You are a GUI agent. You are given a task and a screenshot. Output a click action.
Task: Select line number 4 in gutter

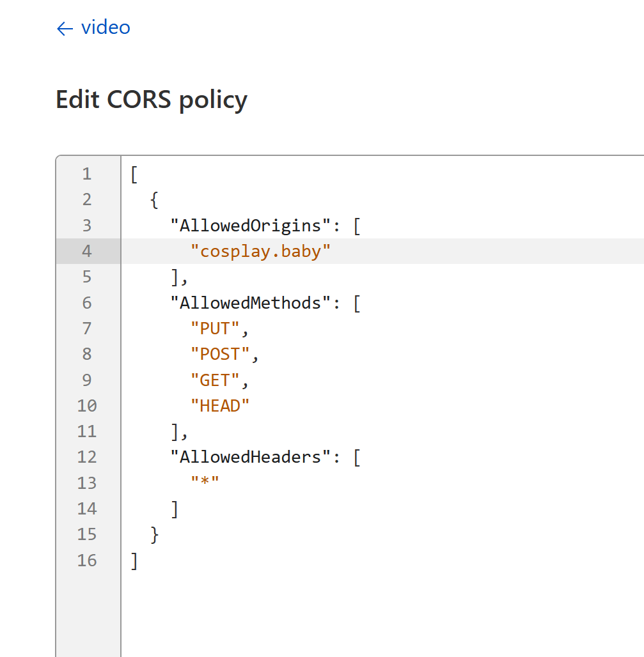click(87, 251)
